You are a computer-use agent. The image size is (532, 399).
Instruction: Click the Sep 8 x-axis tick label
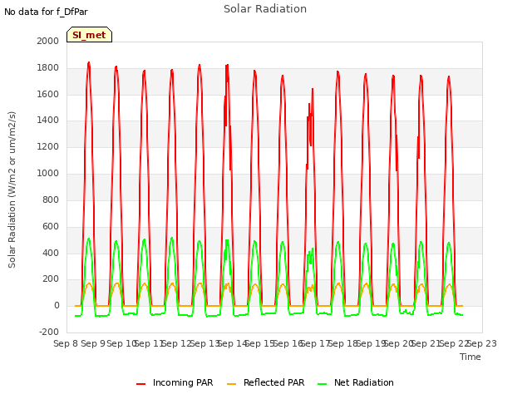[x=66, y=343]
